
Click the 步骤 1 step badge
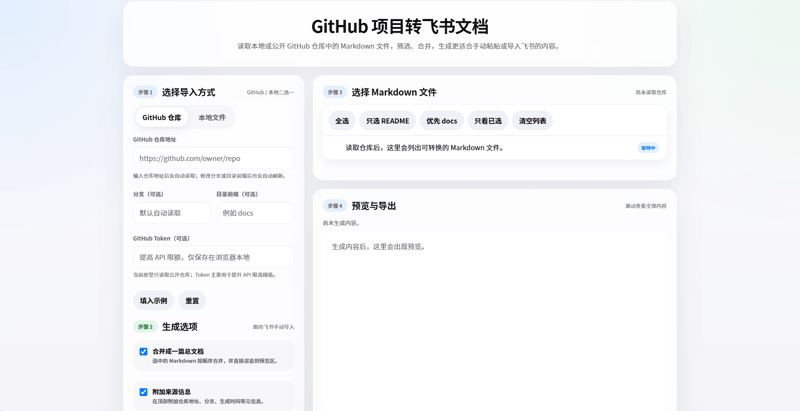pos(145,92)
